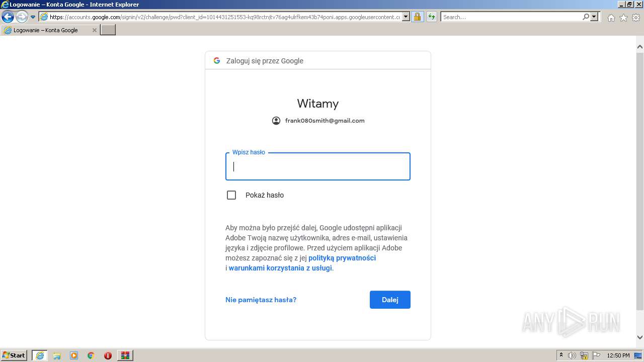The height and width of the screenshot is (362, 644).
Task: Open WinRAR taskbar icon
Action: click(125, 355)
